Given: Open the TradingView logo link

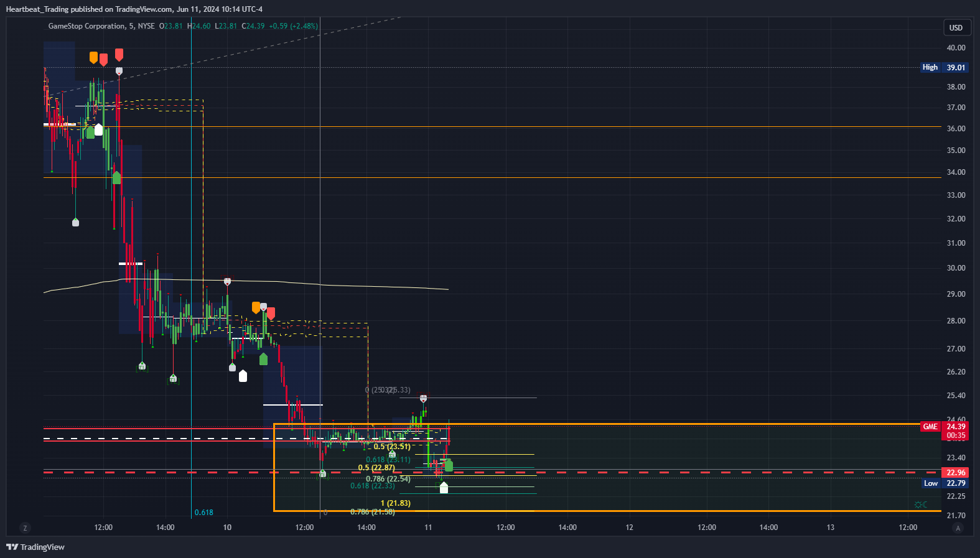Looking at the screenshot, I should (35, 547).
